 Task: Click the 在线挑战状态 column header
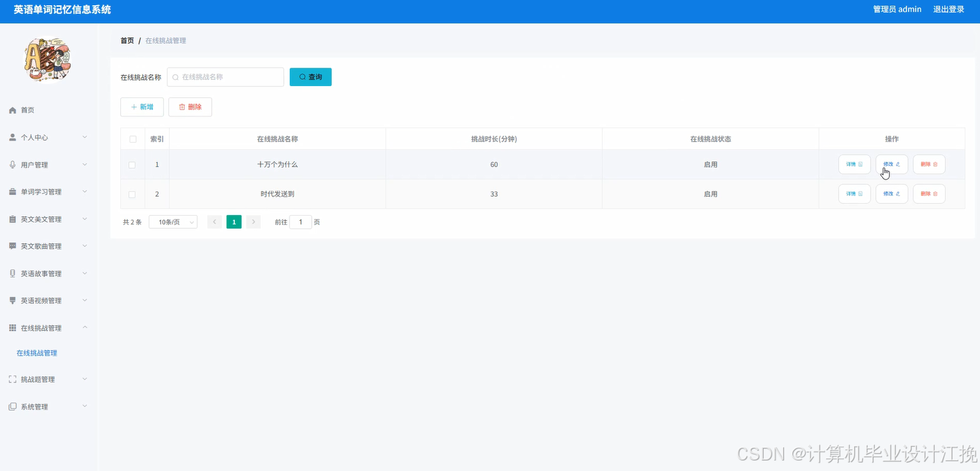[710, 139]
